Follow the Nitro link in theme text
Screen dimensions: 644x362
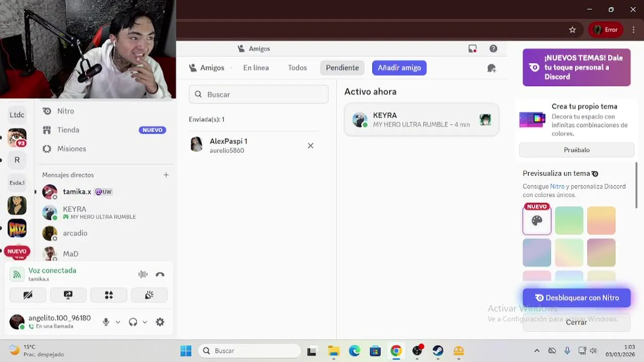557,187
